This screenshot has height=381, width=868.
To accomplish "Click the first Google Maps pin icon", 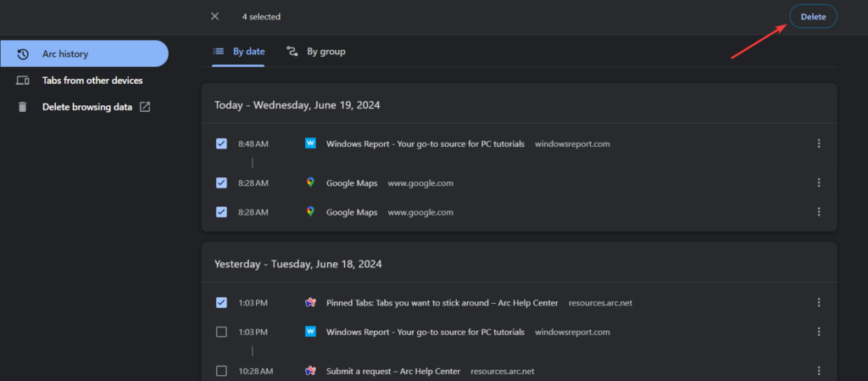I will coord(310,182).
